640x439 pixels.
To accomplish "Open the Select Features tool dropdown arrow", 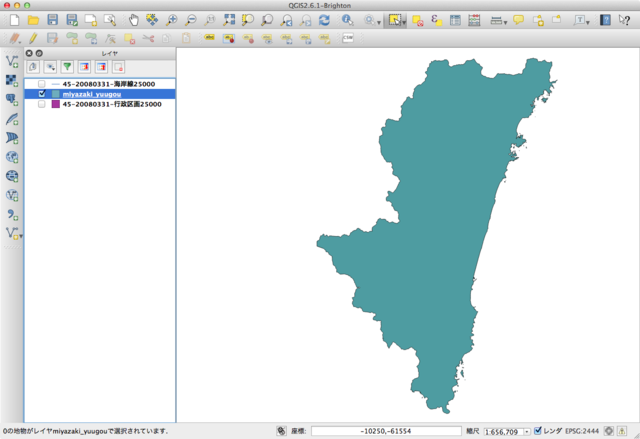I will (404, 22).
